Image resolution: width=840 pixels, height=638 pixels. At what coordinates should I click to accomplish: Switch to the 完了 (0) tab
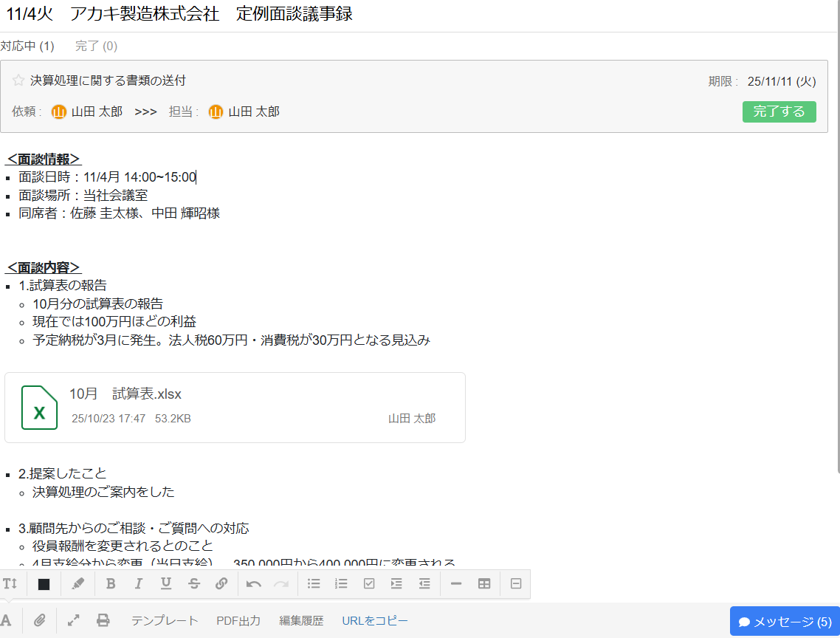click(x=96, y=47)
